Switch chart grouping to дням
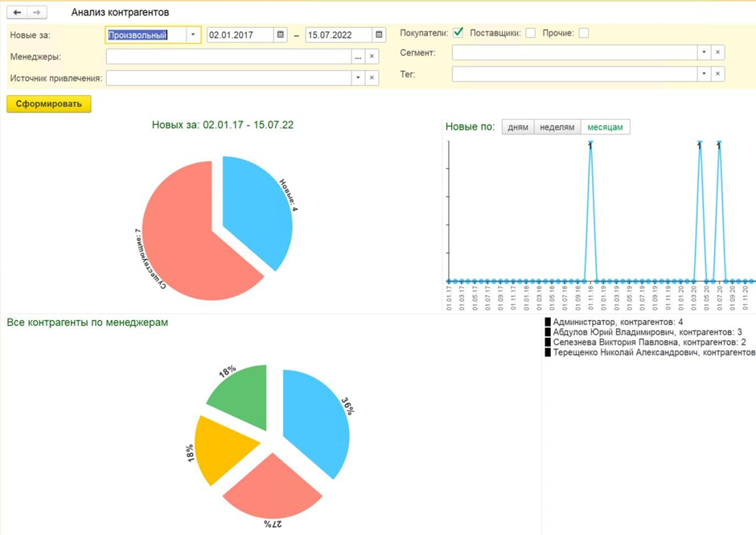This screenshot has height=535, width=756. coord(518,127)
